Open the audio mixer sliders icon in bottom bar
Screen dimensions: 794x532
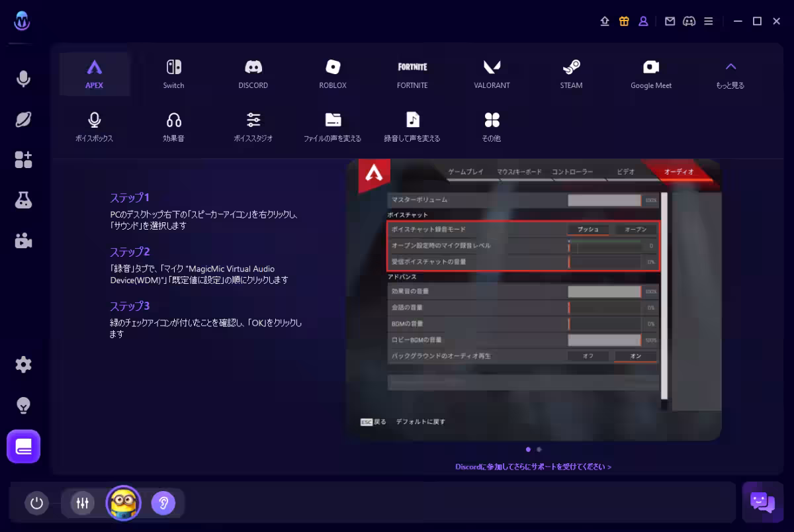click(x=82, y=503)
